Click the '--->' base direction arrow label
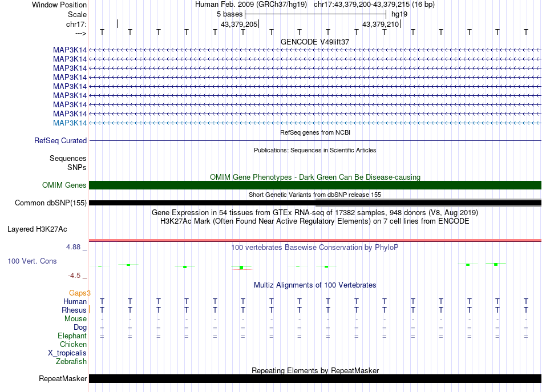Viewport: 542px width, 392px height. 80,33
